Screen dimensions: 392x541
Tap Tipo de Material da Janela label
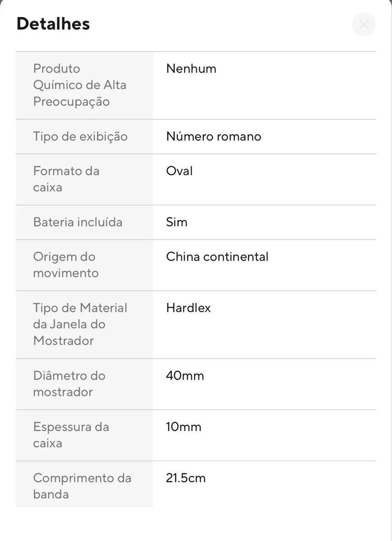click(x=80, y=324)
